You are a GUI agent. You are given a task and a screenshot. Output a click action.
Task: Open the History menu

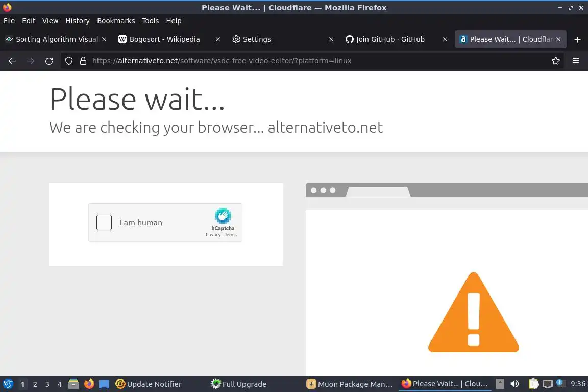click(78, 21)
